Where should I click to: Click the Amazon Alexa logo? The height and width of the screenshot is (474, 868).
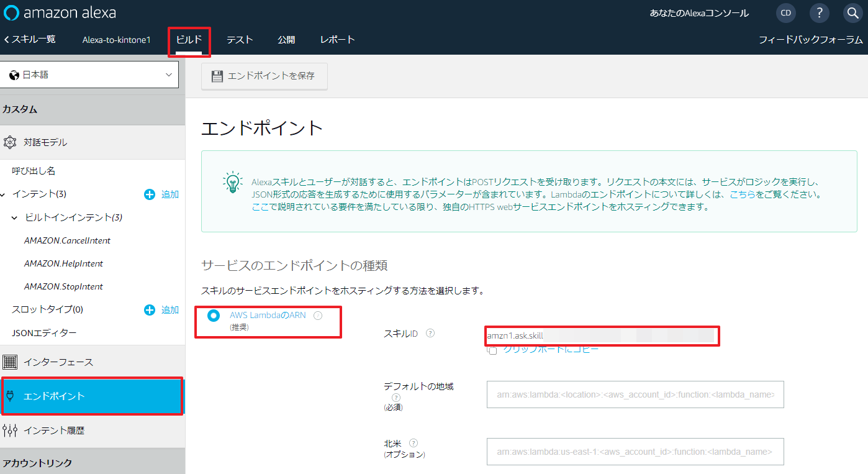coord(60,12)
